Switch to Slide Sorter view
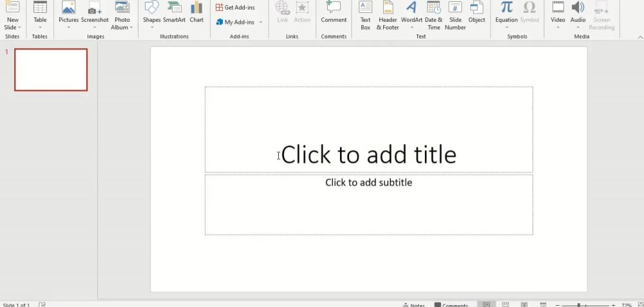The image size is (644, 307). [x=506, y=305]
